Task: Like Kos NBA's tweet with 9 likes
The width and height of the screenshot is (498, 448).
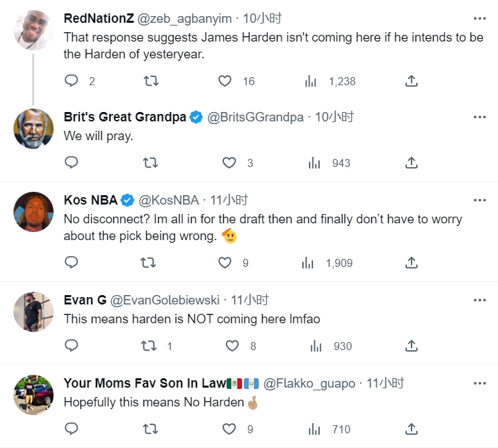Action: tap(225, 263)
